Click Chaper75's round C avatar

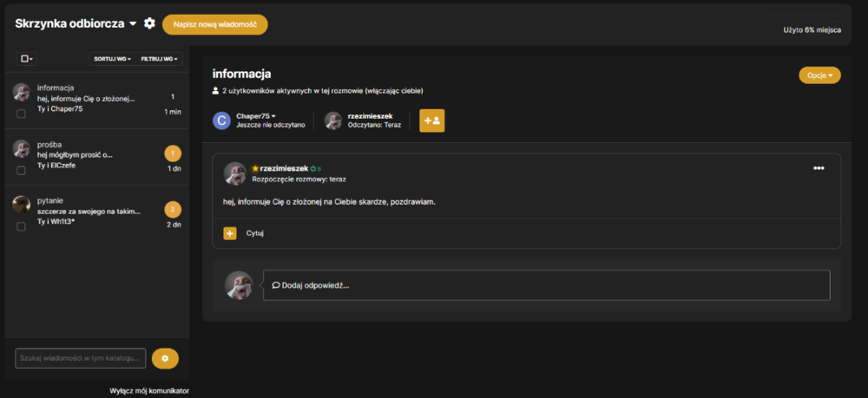click(x=221, y=121)
